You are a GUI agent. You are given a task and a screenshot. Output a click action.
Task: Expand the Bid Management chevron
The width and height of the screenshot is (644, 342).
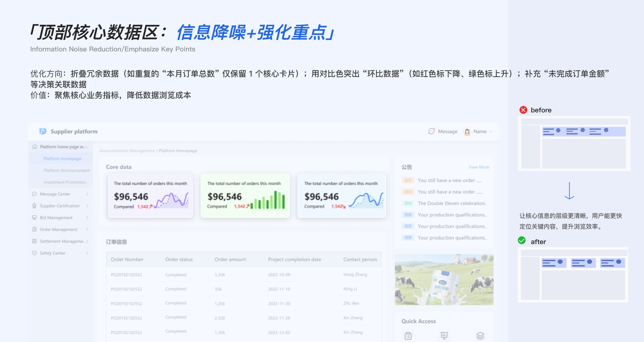(x=87, y=217)
